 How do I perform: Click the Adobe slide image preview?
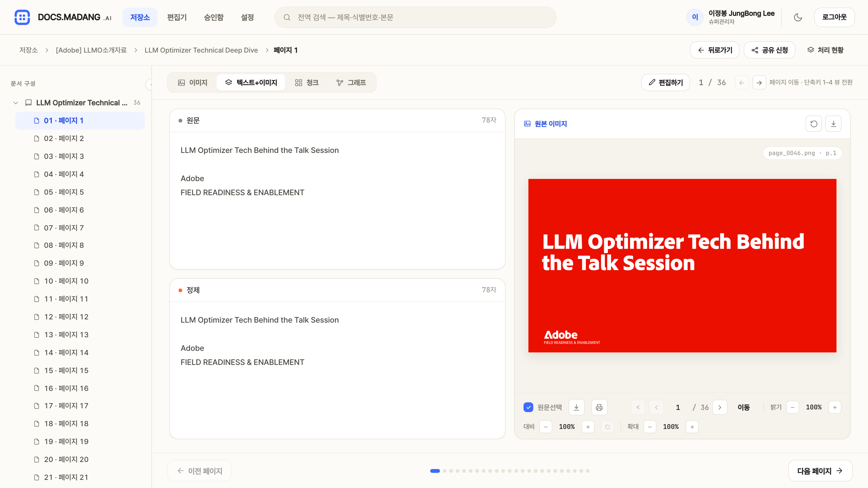coord(682,266)
